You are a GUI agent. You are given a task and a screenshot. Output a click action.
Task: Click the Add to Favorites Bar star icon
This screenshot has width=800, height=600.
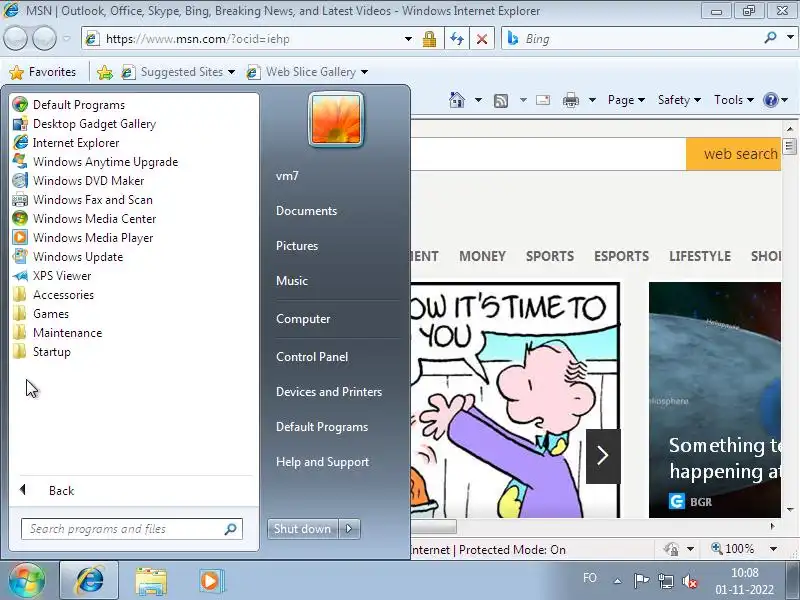tap(105, 72)
